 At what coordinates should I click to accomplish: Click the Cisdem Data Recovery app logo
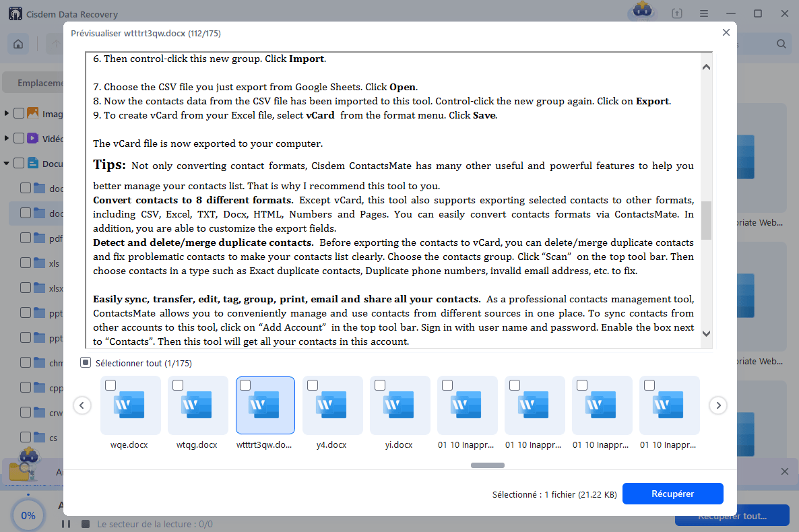[15, 13]
